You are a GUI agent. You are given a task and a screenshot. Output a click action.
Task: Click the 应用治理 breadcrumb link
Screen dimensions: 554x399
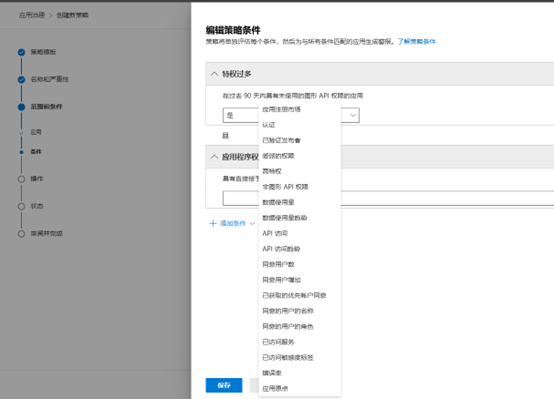[x=32, y=15]
